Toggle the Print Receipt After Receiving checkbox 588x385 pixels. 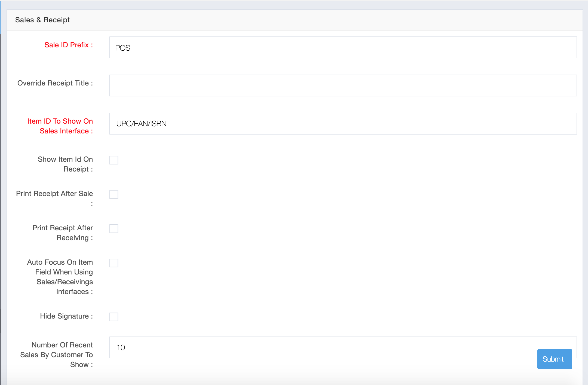coord(114,229)
